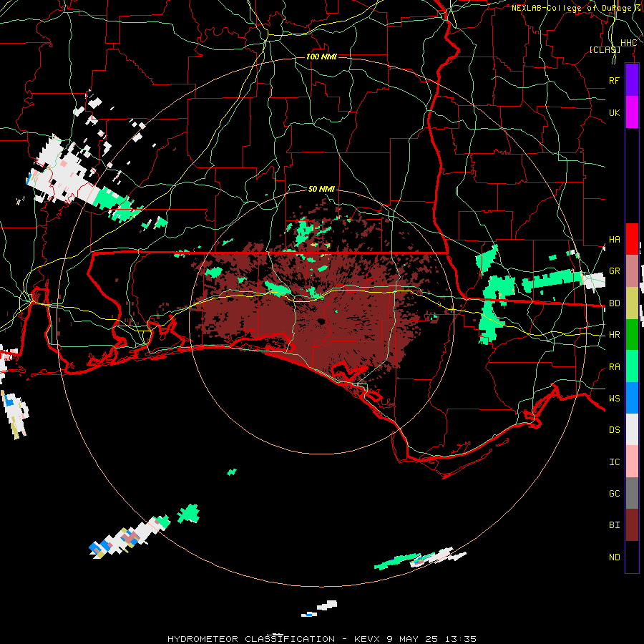
Task: Pick the light green RA swatch
Action: click(x=632, y=366)
